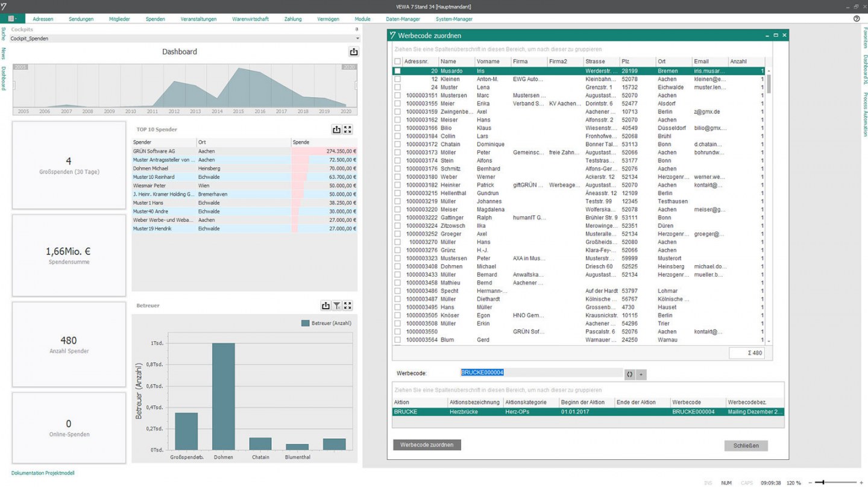Open the Zahlung menu
Screen dimensions: 868x487
293,19
